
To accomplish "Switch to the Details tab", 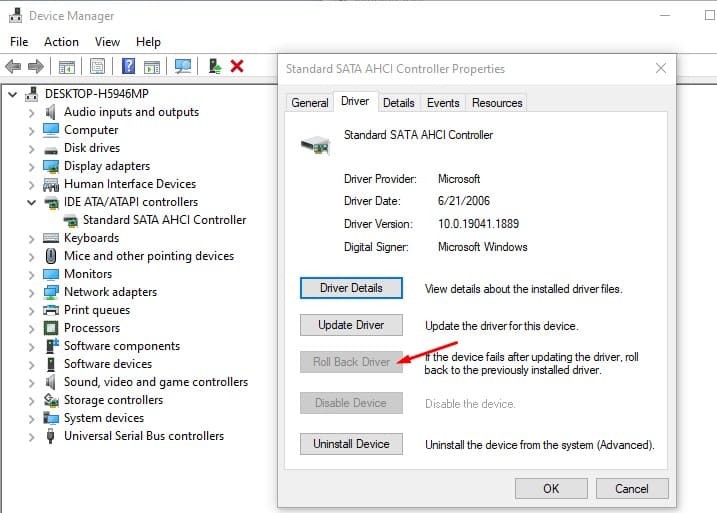I will pos(399,103).
